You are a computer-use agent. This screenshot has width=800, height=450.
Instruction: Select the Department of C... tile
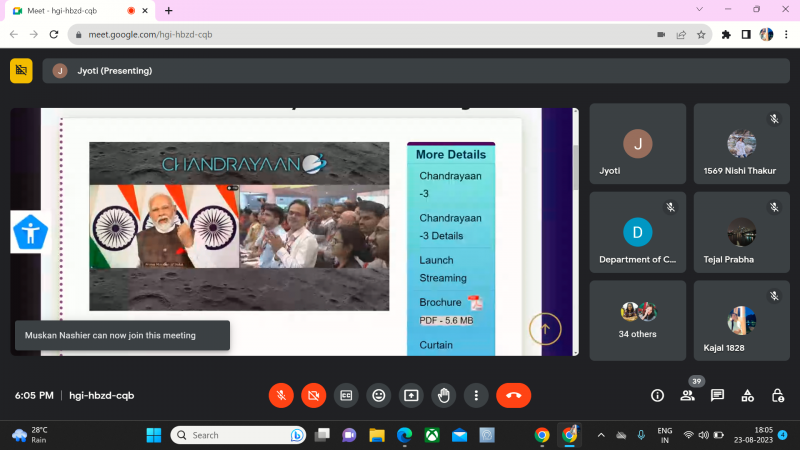click(637, 232)
